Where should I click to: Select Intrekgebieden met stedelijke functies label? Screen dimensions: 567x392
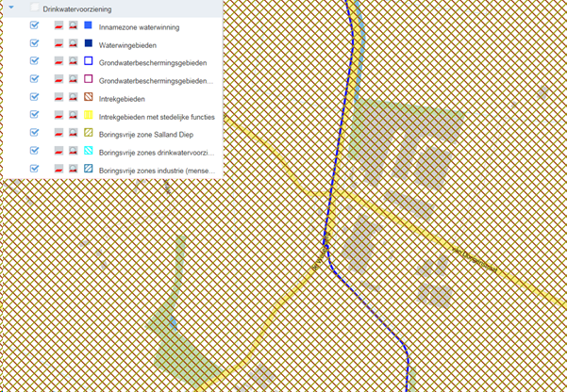coord(157,117)
